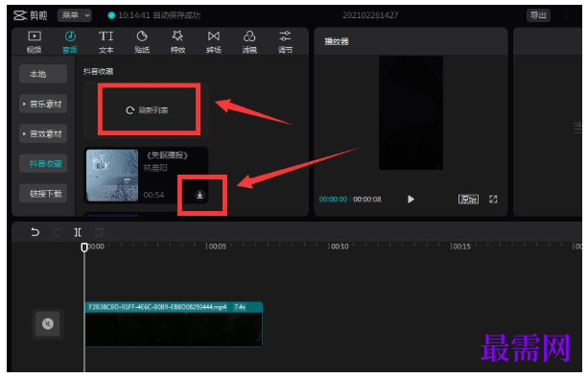This screenshot has width=588, height=378.
Task: Select the 抖音收藏 sidebar category
Action: [43, 163]
